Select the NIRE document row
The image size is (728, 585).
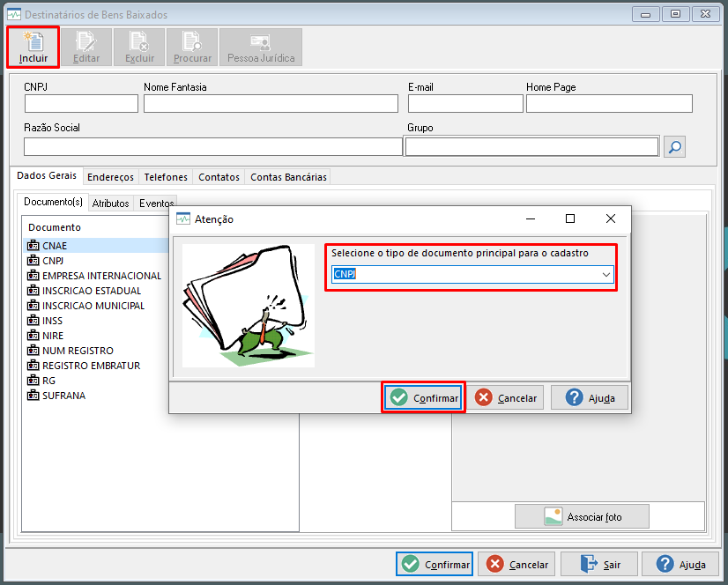pyautogui.click(x=96, y=336)
